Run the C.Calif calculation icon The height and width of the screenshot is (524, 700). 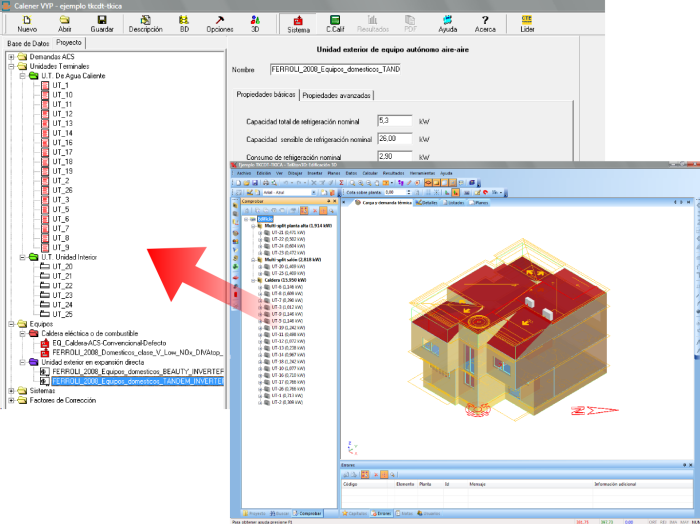pyautogui.click(x=335, y=24)
